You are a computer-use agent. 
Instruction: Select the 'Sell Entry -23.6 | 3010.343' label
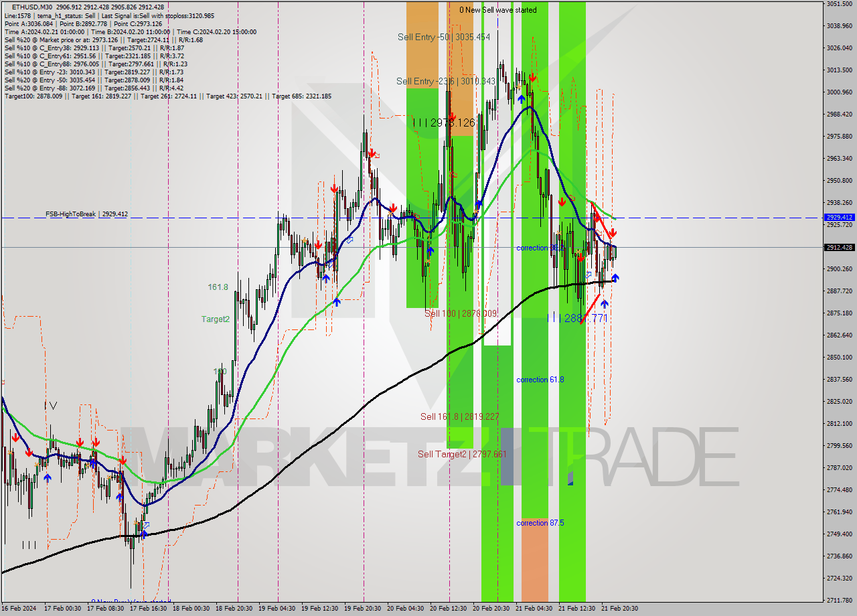tap(445, 82)
